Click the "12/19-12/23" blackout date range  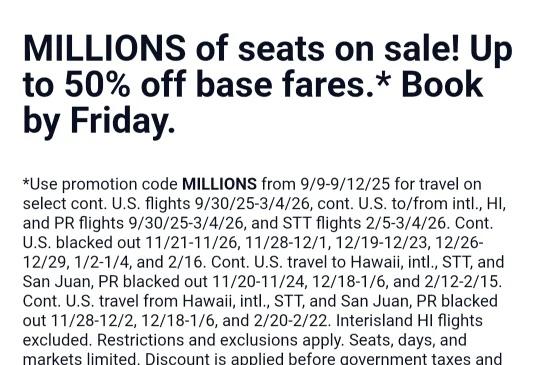tap(382, 243)
